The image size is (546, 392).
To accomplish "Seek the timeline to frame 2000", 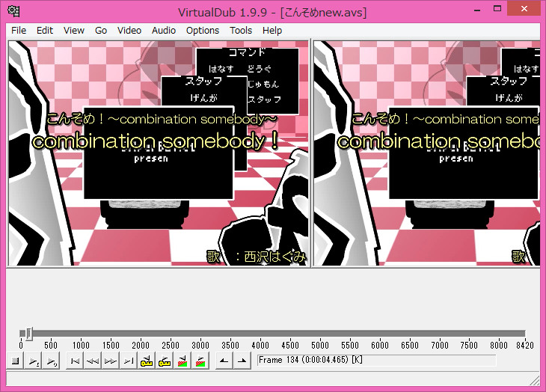I will 141,334.
